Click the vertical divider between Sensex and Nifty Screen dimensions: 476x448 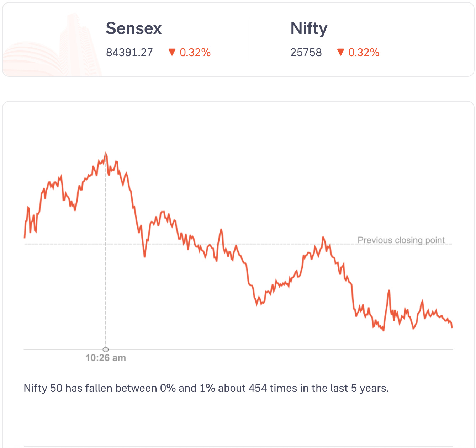pos(248,39)
